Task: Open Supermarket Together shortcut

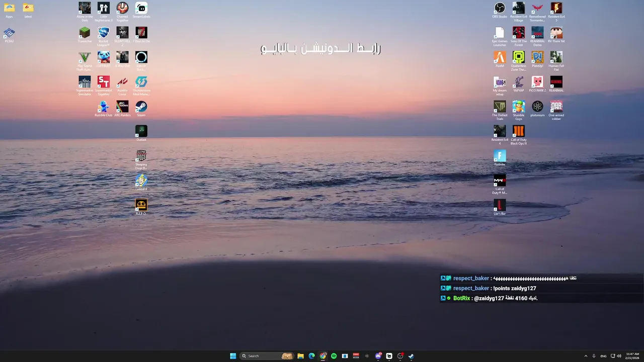Action: pyautogui.click(x=104, y=85)
